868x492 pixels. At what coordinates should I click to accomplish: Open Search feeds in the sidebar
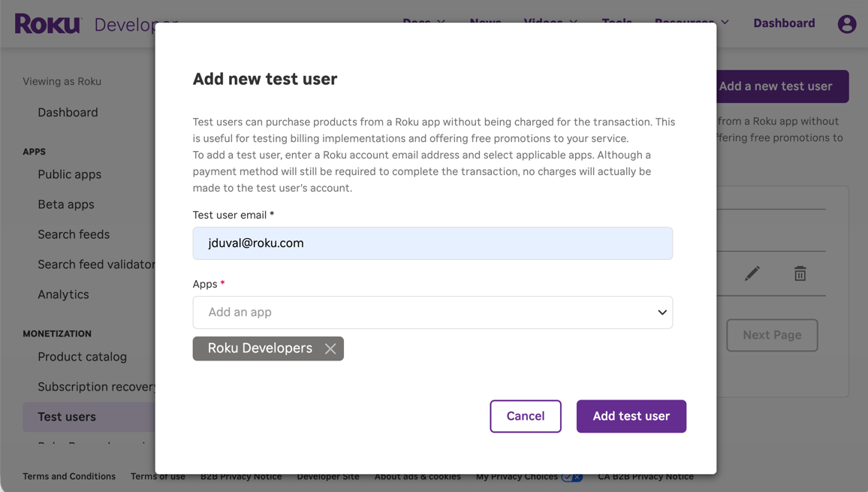pos(74,234)
